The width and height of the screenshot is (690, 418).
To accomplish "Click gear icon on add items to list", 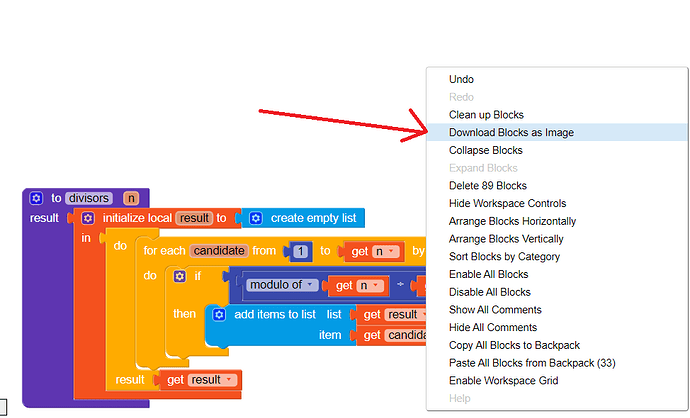I will (x=219, y=315).
